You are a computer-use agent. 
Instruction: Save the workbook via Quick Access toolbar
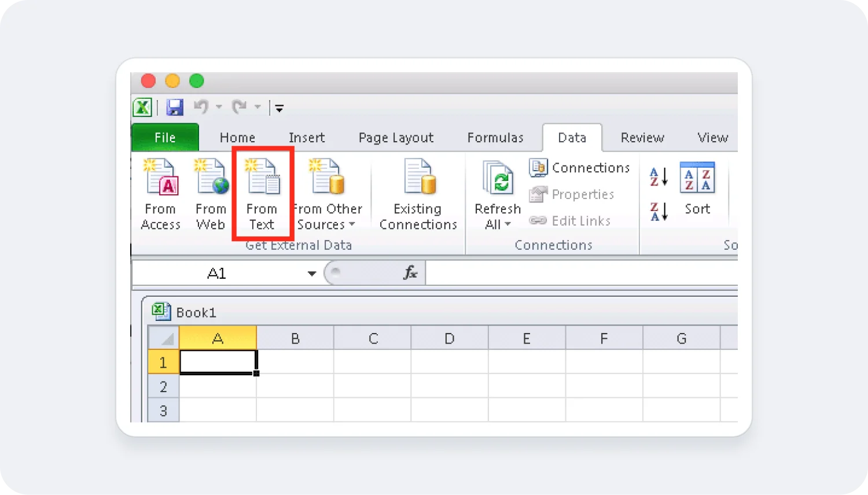coord(175,107)
